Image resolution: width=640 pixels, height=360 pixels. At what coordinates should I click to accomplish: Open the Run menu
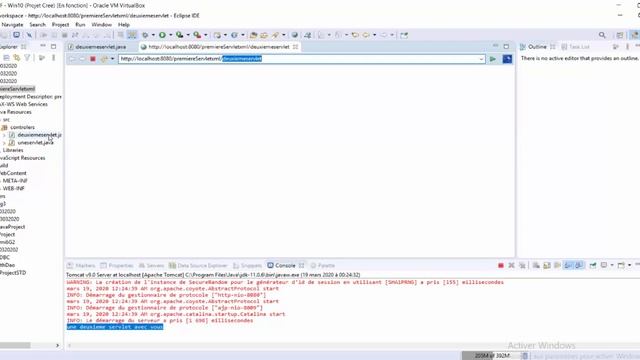[x=80, y=24]
